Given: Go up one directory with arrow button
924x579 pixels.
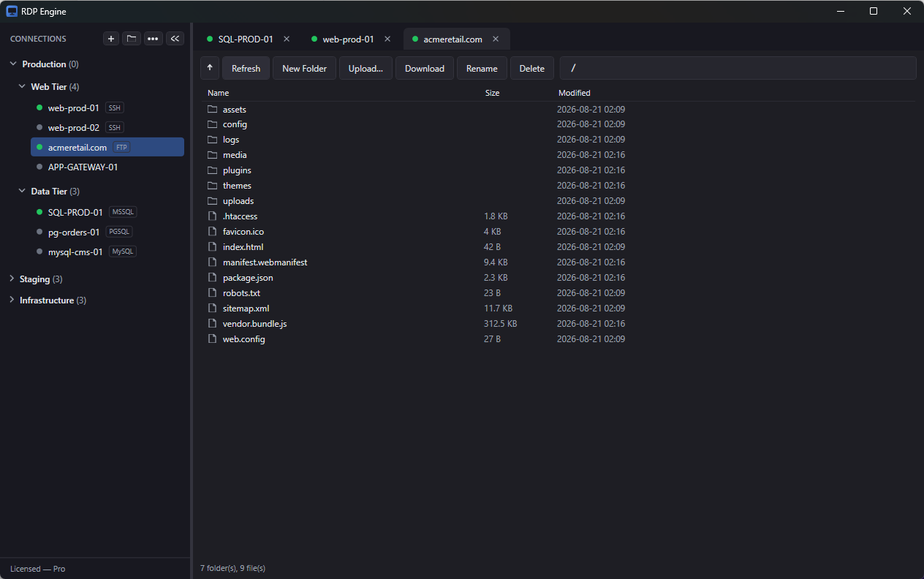Looking at the screenshot, I should 210,68.
